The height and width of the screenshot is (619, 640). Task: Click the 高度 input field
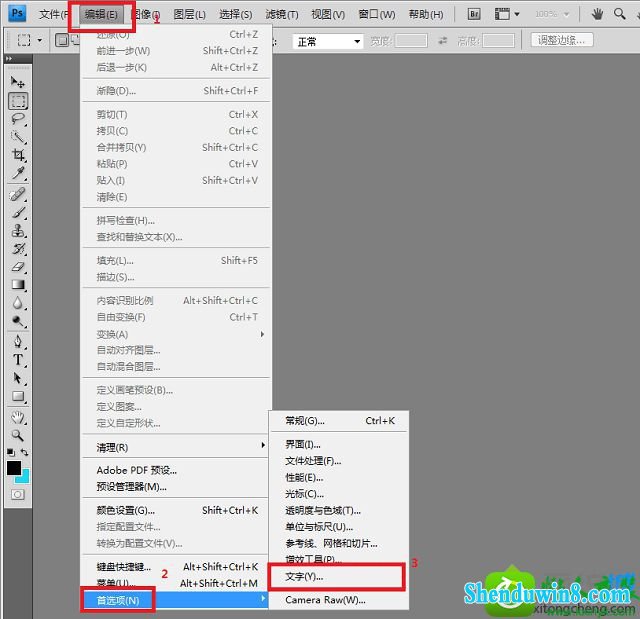[498, 40]
